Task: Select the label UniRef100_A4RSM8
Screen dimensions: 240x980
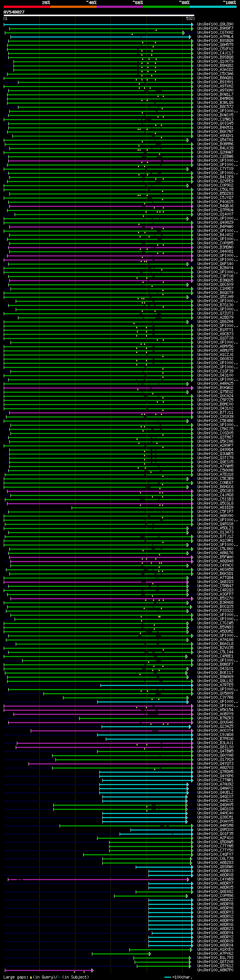Action: [215, 826]
